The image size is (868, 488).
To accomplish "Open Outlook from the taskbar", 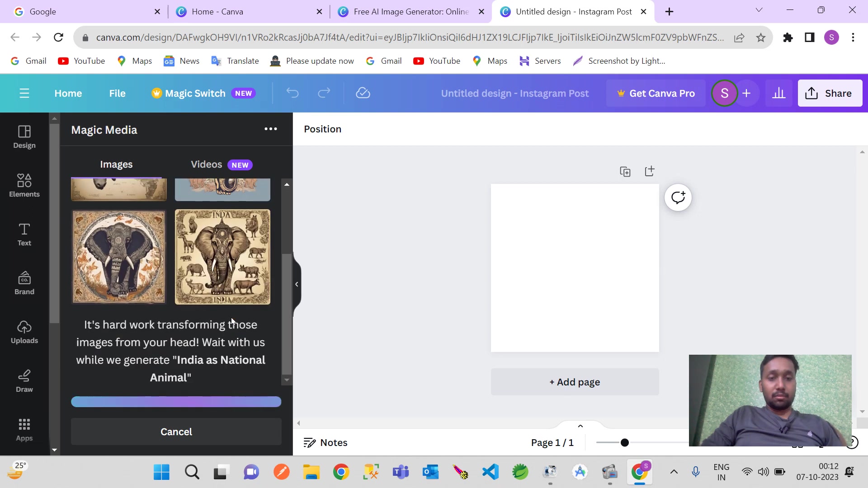I will click(x=431, y=472).
